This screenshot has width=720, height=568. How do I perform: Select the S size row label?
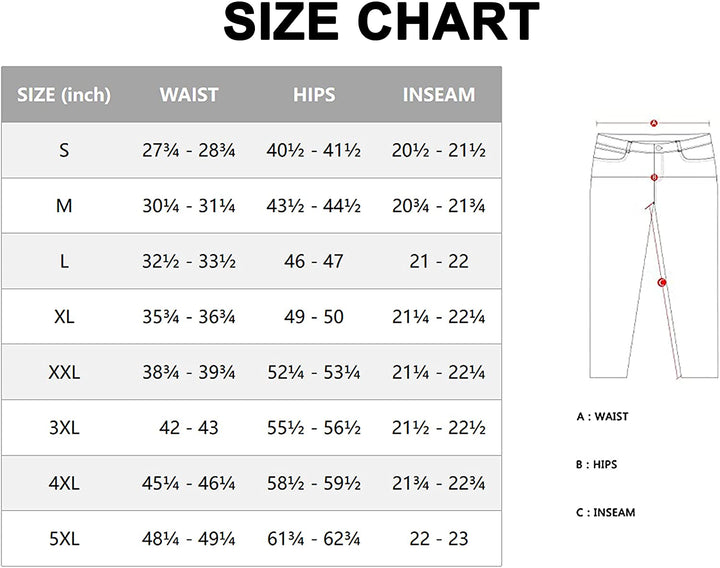[x=64, y=151]
